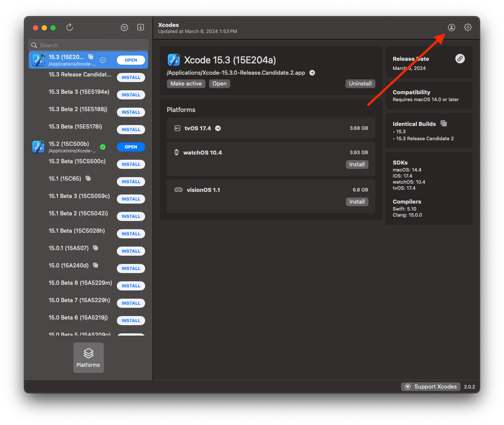The image size is (504, 425).
Task: Install 15.1 Beta 2 (15C5042i)
Action: tap(131, 216)
